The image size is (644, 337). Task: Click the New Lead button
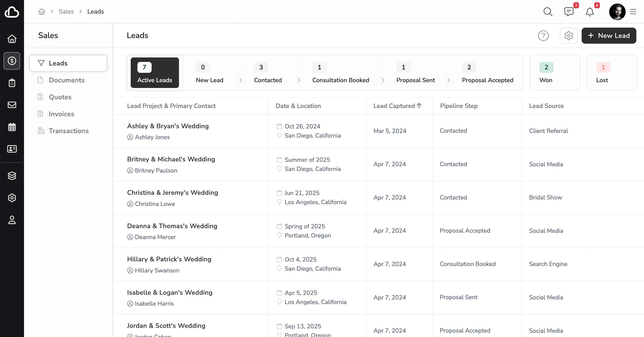[609, 35]
